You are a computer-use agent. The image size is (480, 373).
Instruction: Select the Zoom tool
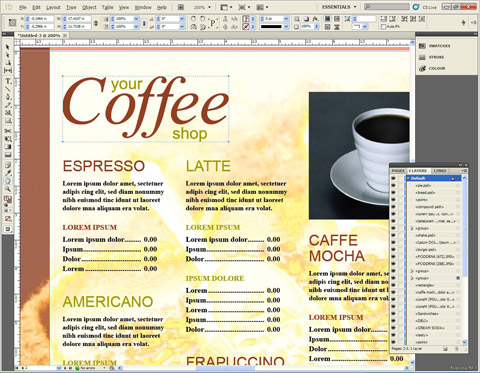click(x=7, y=189)
